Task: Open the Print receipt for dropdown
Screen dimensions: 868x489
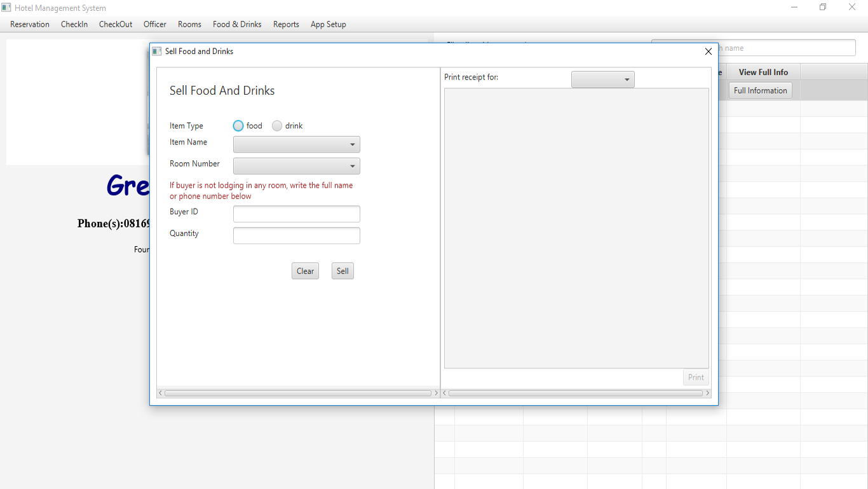Action: coord(602,79)
